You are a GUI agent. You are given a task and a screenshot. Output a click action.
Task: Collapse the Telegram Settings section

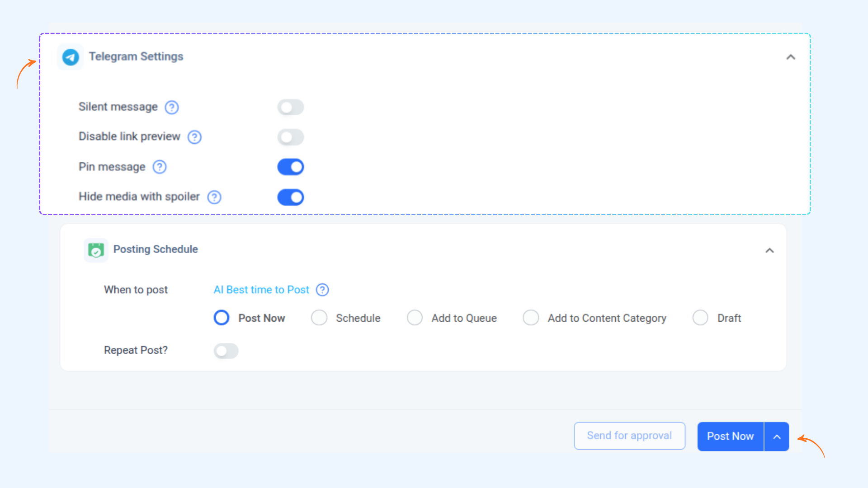[x=791, y=57]
